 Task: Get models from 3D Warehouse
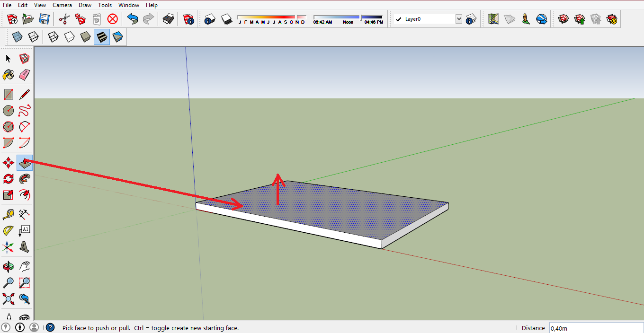click(563, 19)
